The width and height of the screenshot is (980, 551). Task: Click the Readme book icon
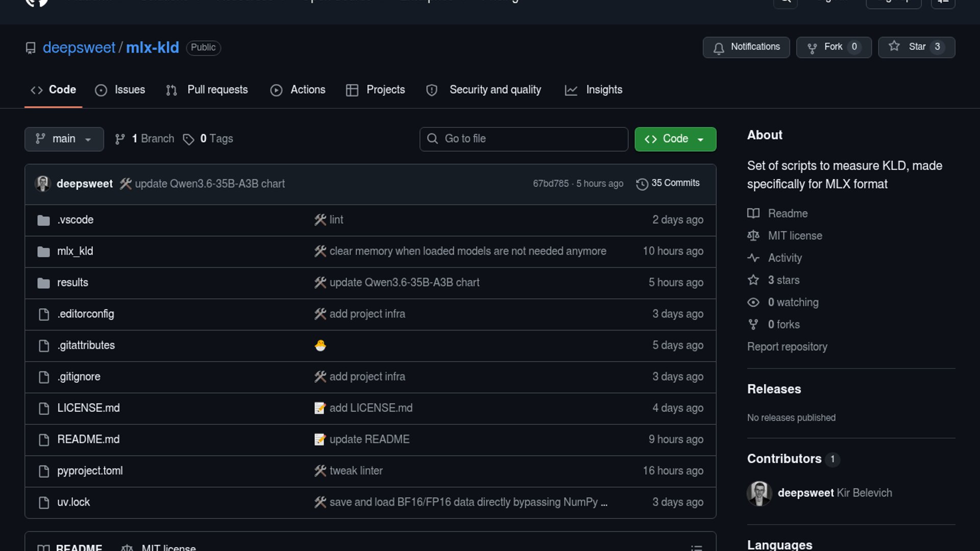coord(753,213)
